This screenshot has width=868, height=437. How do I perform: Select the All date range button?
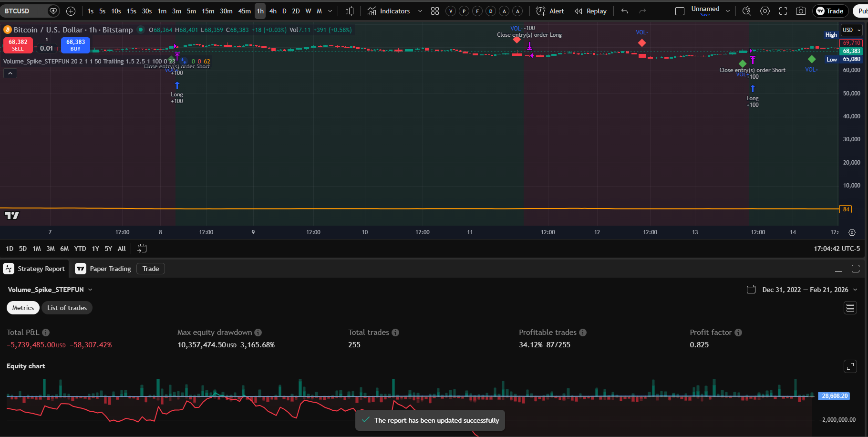pos(121,249)
